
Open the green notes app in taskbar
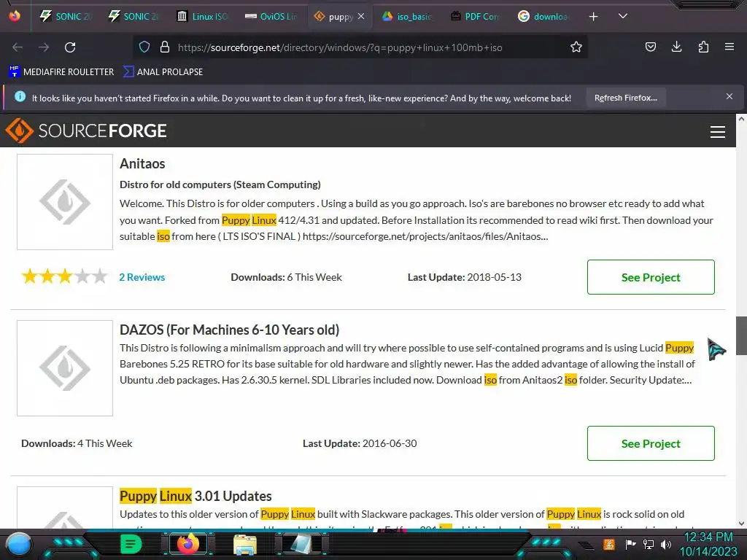[x=131, y=544]
